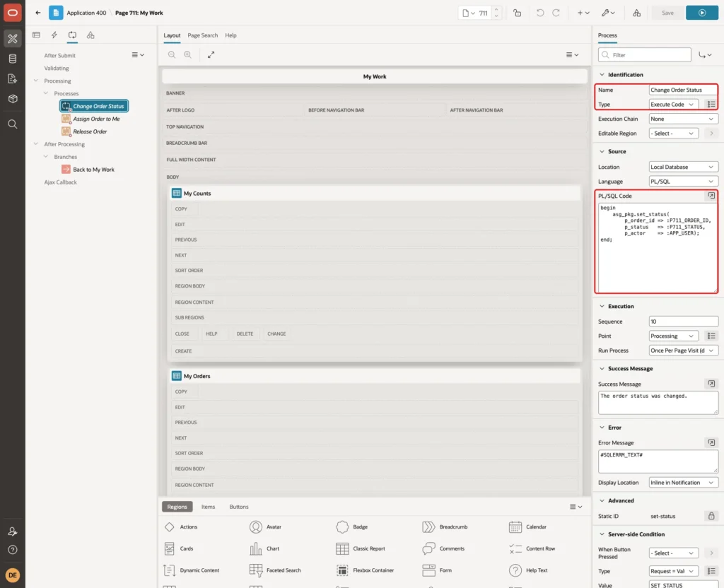Open the Execution Chain dropdown
724x588 pixels.
point(683,119)
